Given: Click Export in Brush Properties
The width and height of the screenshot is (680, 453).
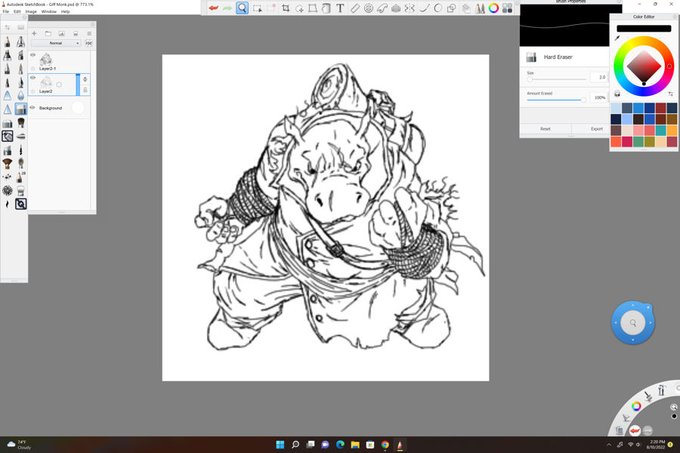Looking at the screenshot, I should (x=597, y=129).
